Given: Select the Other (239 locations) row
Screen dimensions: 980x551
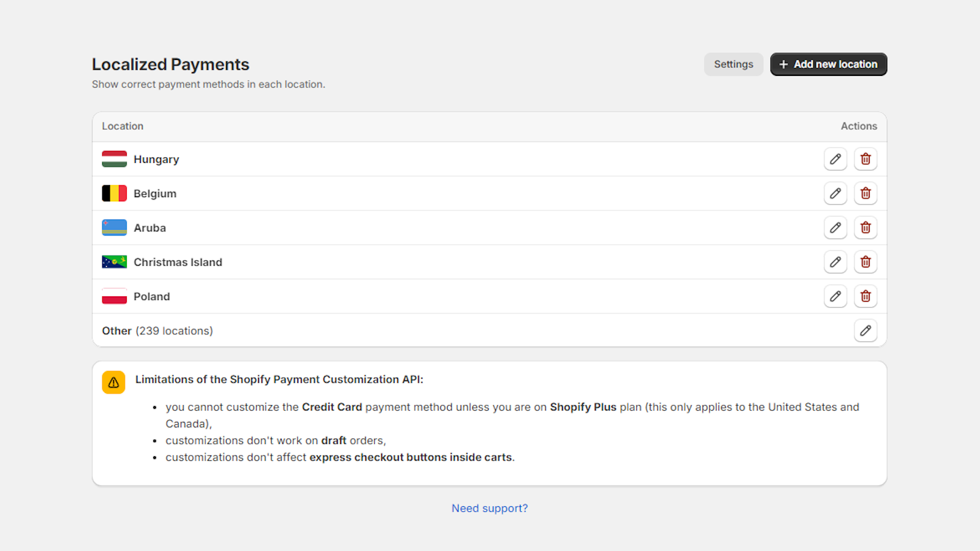Looking at the screenshot, I should (157, 331).
